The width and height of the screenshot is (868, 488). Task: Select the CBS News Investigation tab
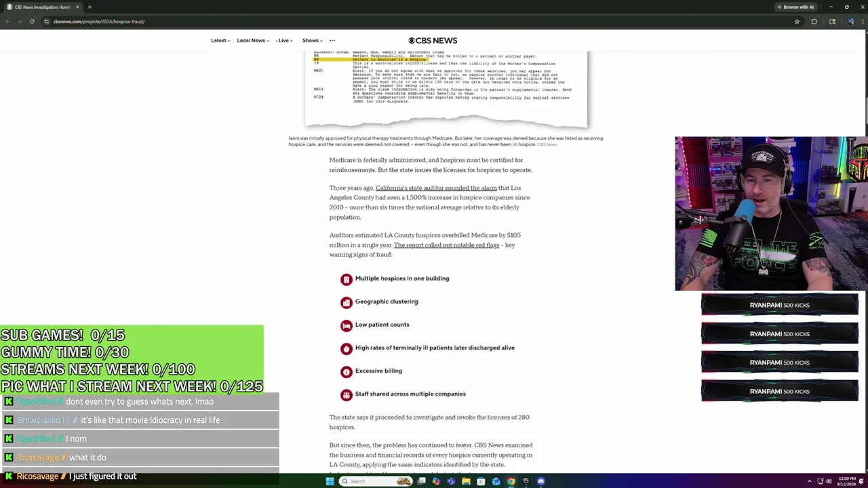42,7
